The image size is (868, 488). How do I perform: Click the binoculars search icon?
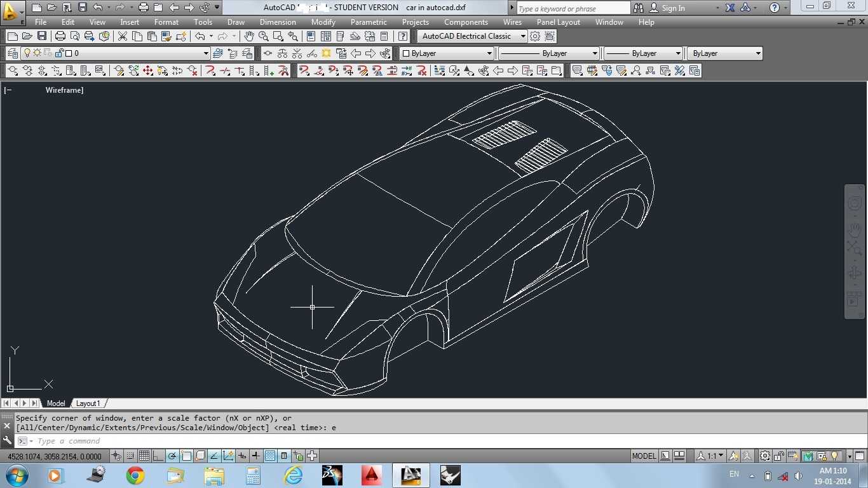click(637, 8)
